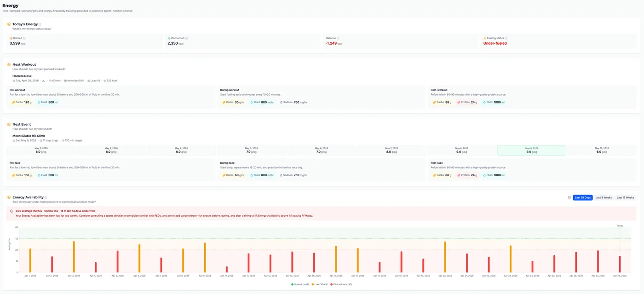Click the flame icon beside Burned
Screen dimensions: 644x294
click(11, 38)
